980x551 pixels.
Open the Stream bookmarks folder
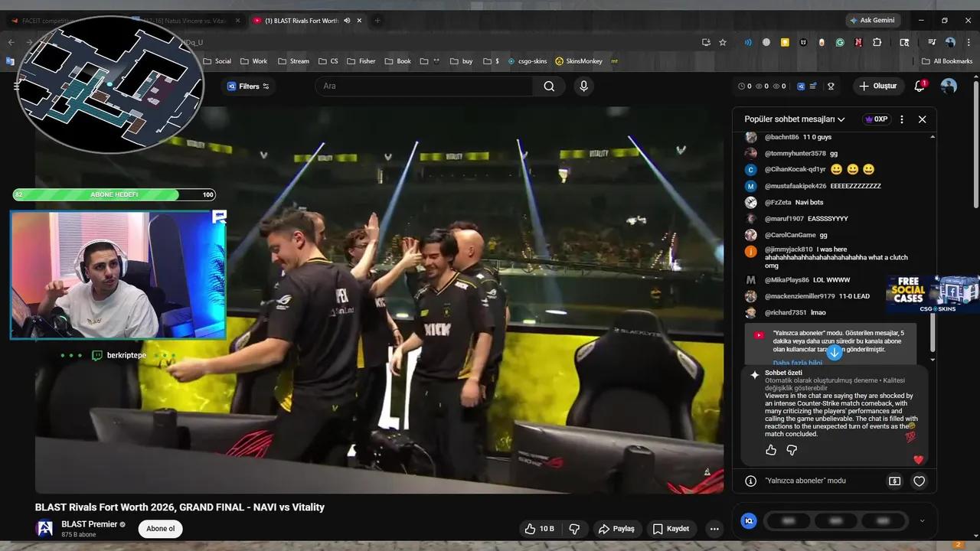293,61
